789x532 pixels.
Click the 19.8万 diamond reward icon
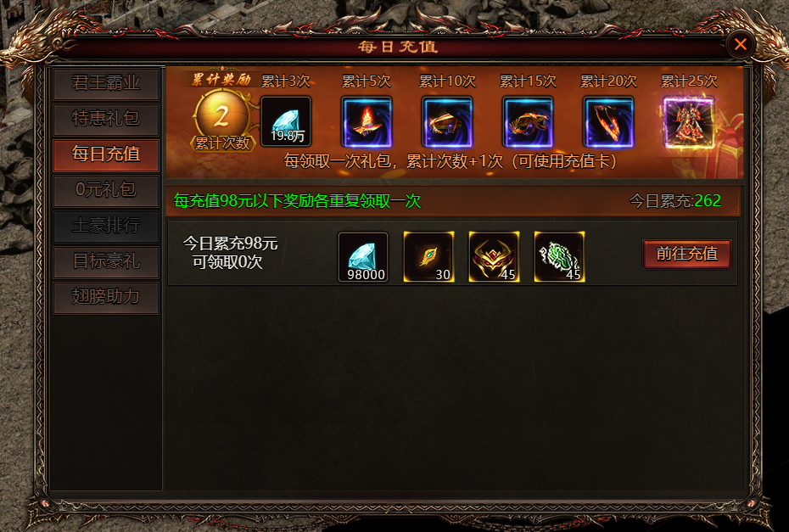click(286, 121)
